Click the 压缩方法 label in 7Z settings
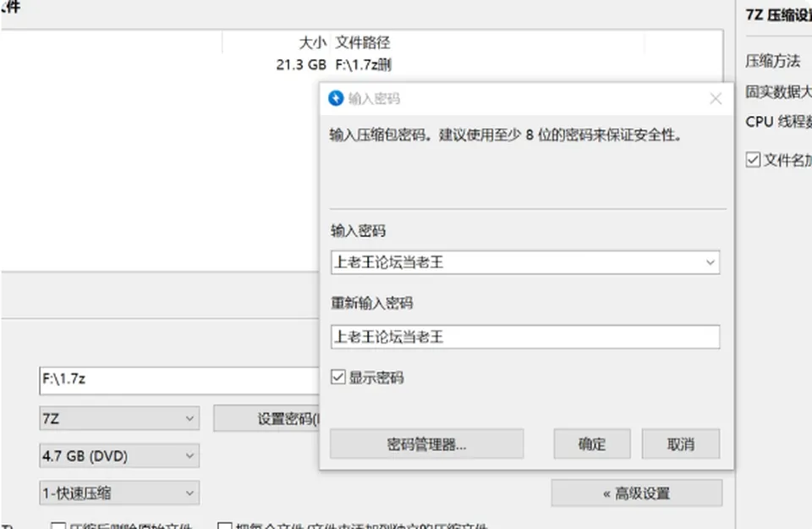The height and width of the screenshot is (529, 812). click(x=772, y=61)
